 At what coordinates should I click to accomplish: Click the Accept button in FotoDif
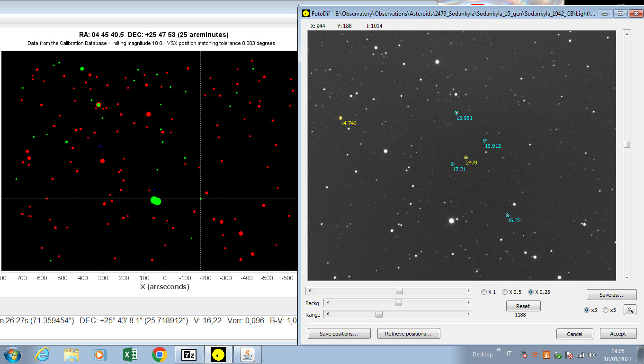[618, 334]
